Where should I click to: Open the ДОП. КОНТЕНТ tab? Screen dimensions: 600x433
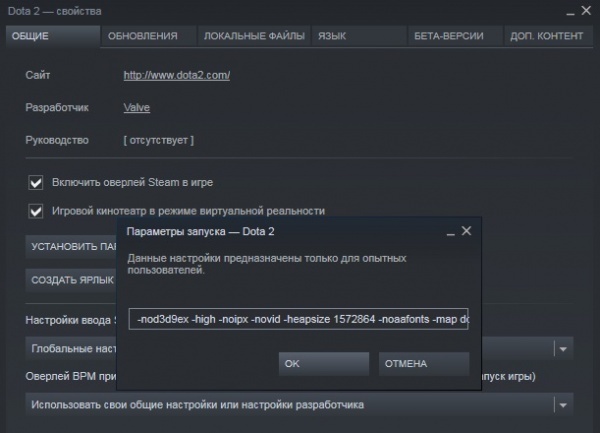click(x=546, y=36)
